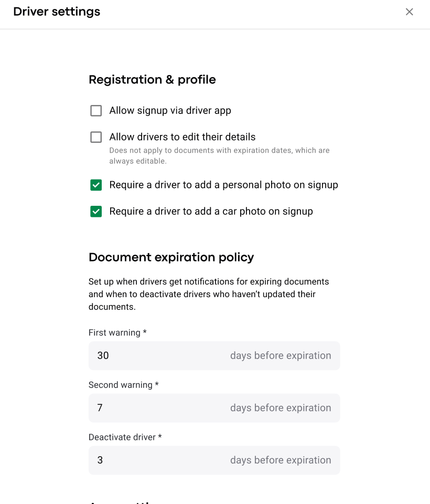Click the "Allow signup via driver app" label text

tap(170, 111)
